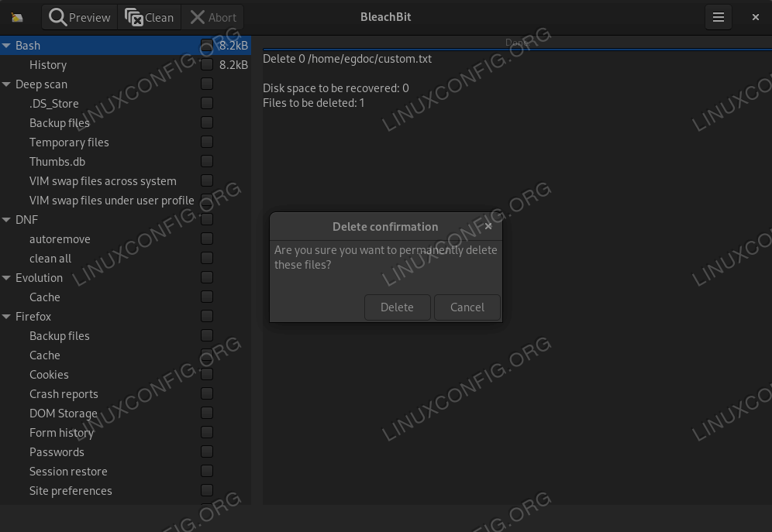Viewport: 772px width, 532px height.
Task: Select the Cookies row
Action: coord(126,375)
